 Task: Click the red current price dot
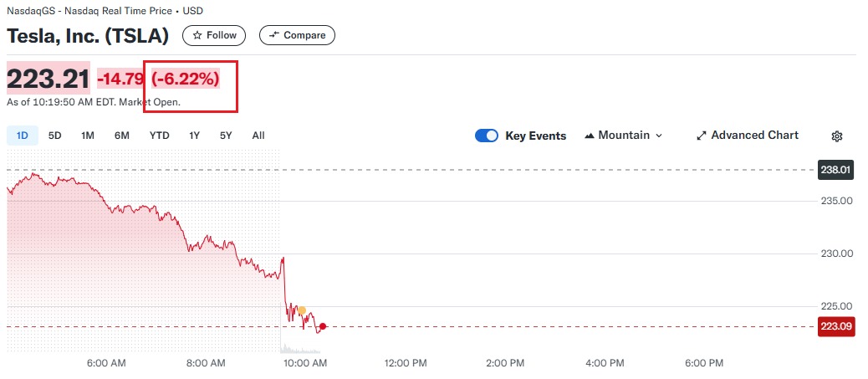click(x=323, y=326)
